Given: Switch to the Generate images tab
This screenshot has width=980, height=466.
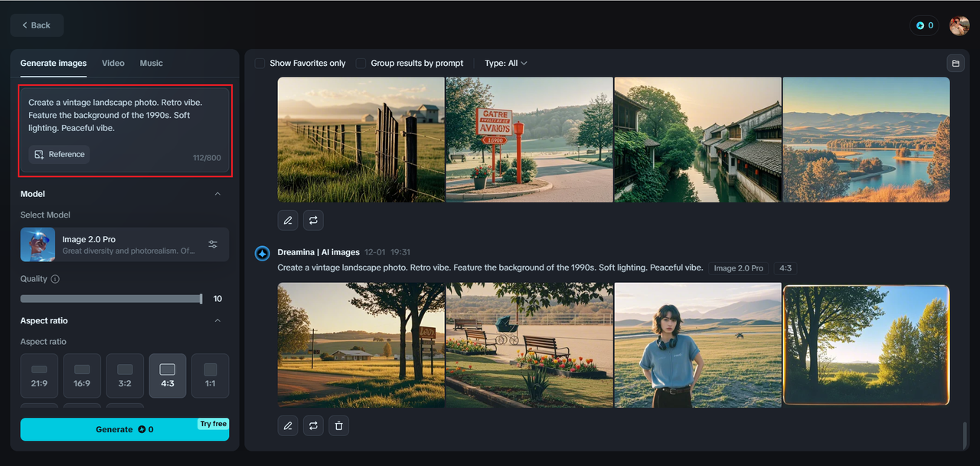Looking at the screenshot, I should 54,63.
